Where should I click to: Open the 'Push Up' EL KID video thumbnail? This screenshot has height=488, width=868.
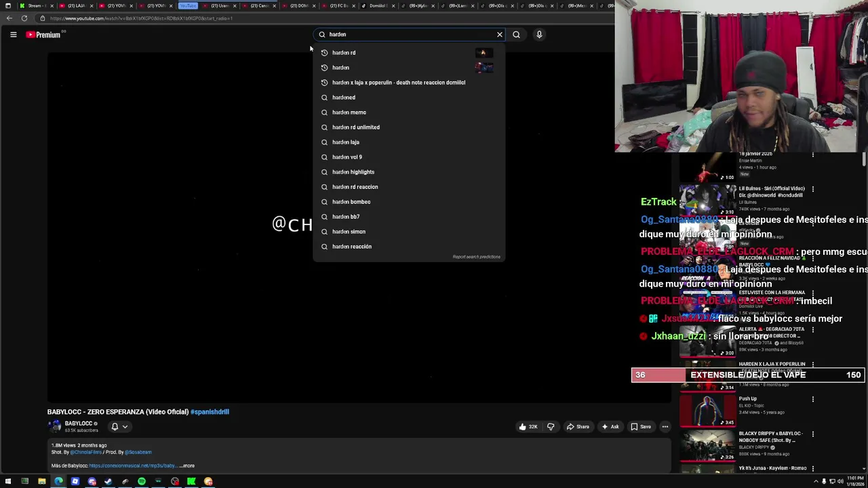(707, 411)
